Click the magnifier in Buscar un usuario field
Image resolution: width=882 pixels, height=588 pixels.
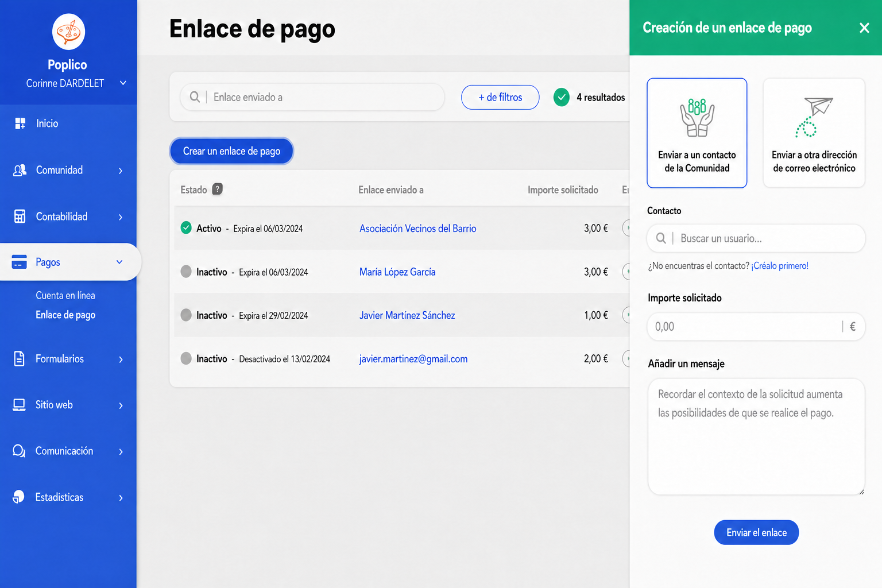pos(661,238)
